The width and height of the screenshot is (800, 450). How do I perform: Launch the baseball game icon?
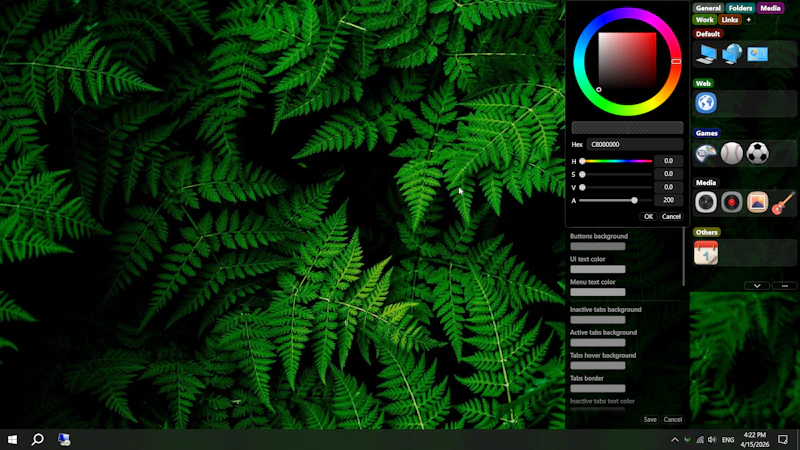tap(732, 153)
